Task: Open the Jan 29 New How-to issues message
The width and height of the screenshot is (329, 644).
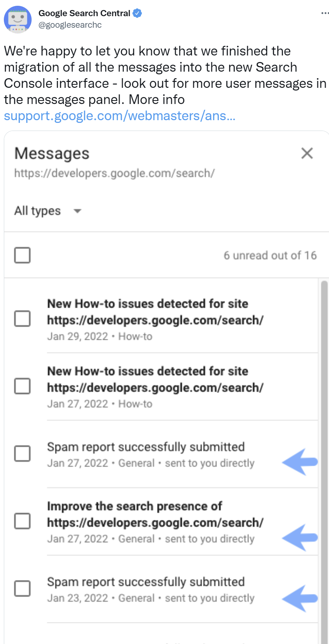Action: pos(154,312)
